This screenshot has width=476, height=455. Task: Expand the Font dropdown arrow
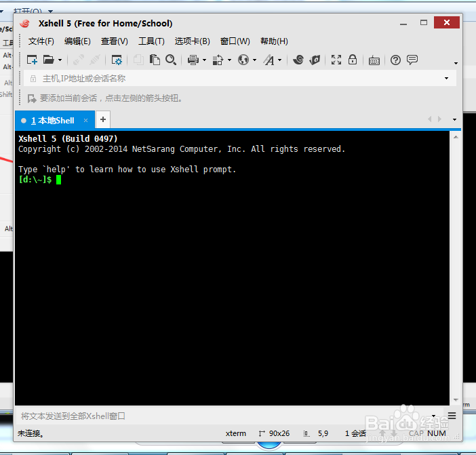pos(279,60)
